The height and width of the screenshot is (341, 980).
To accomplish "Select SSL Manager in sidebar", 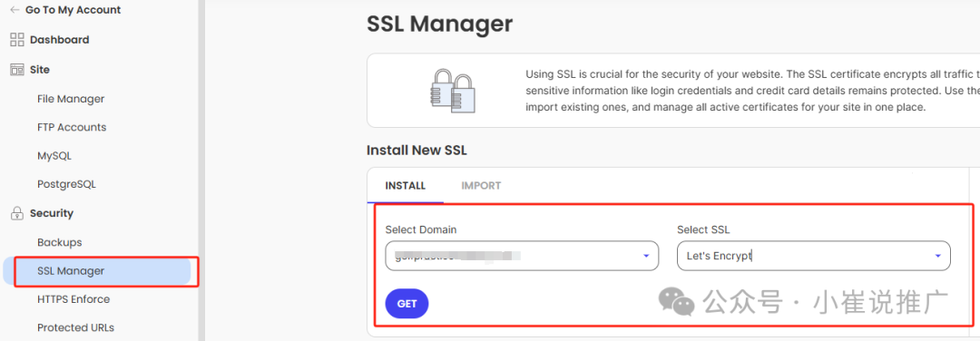I will (97, 271).
